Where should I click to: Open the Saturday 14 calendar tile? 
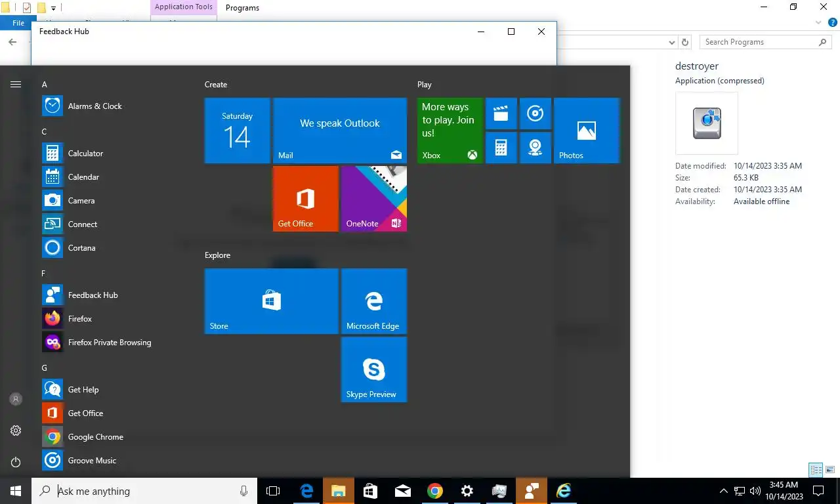tap(238, 131)
